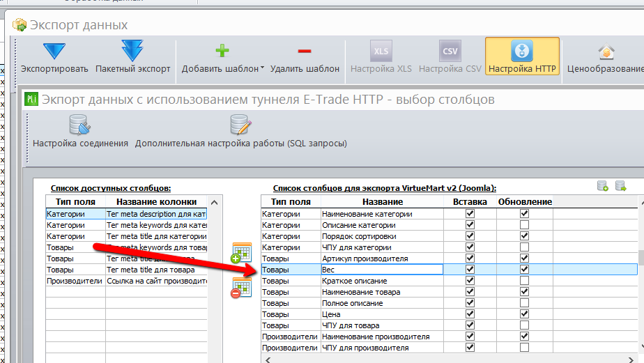This screenshot has height=363, width=644.
Task: Open Пакетный экспорт batch export
Action: click(x=132, y=58)
